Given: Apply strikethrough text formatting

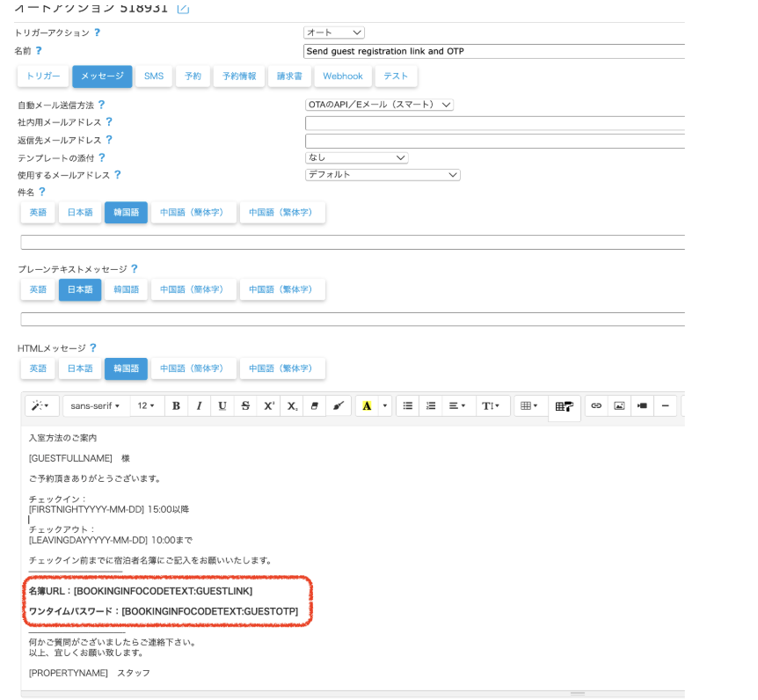Looking at the screenshot, I should pos(245,405).
